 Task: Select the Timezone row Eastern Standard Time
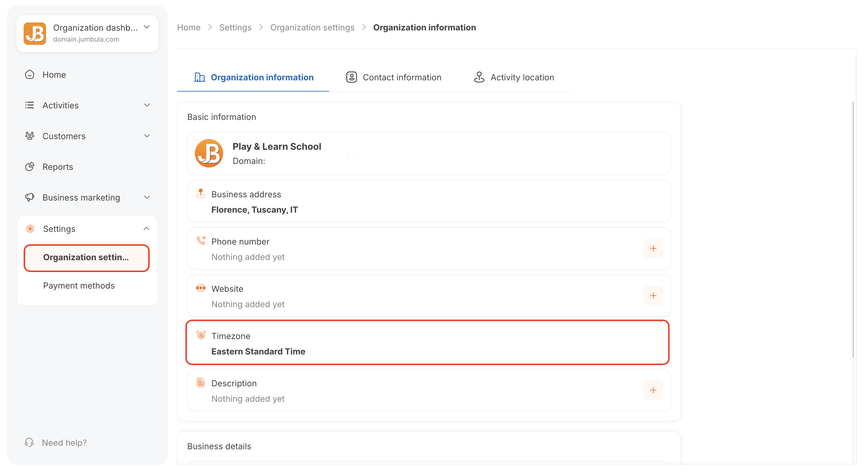point(427,343)
